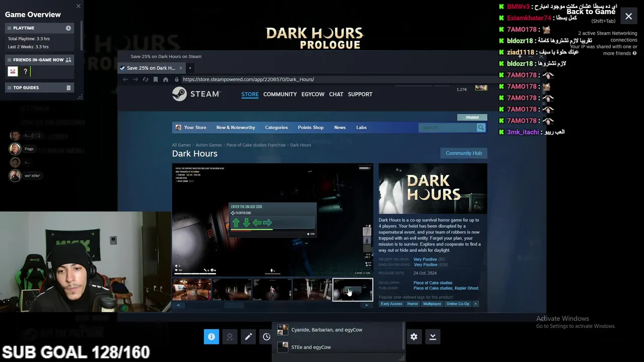Open the Points Shop tab

(310, 127)
